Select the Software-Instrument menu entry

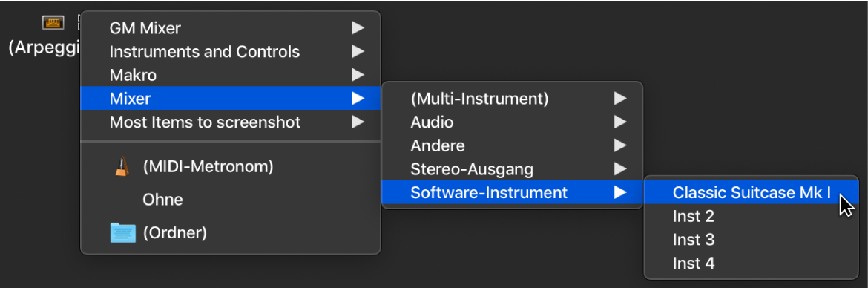tap(512, 192)
